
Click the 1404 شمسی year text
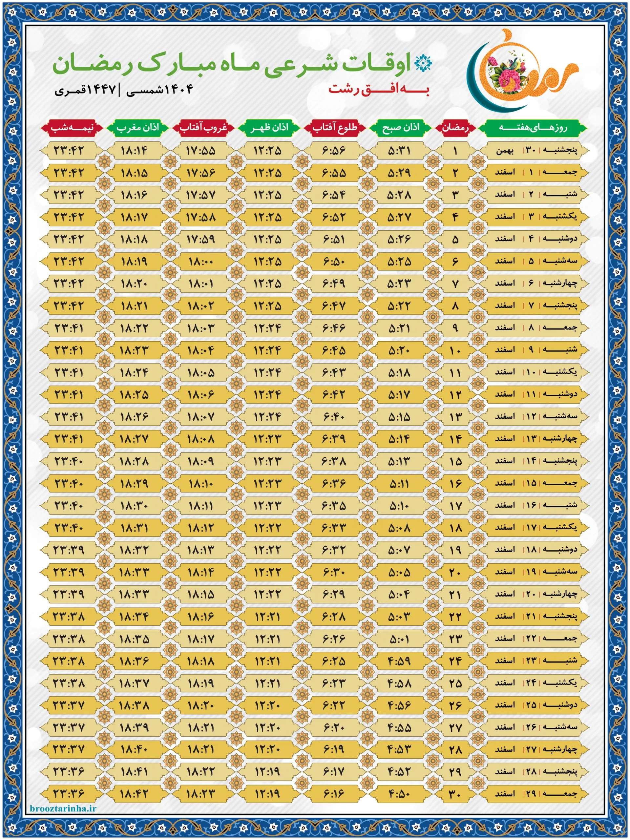(159, 90)
